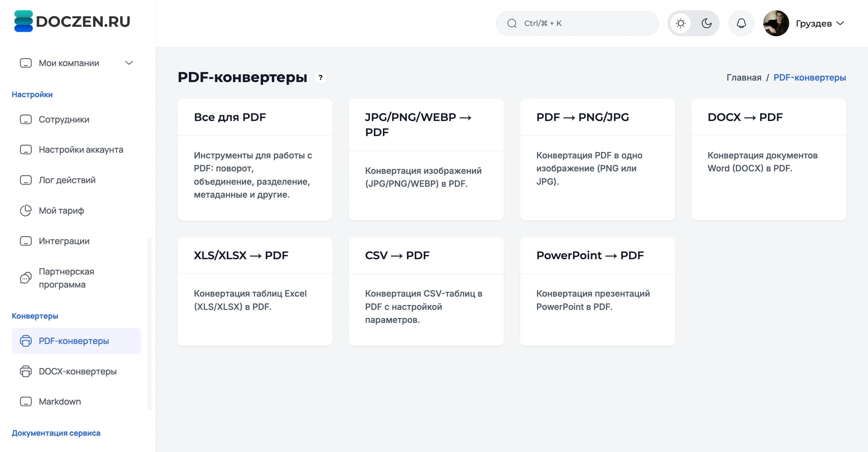Click the search magnifier icon
The width and height of the screenshot is (868, 452).
tap(512, 23)
